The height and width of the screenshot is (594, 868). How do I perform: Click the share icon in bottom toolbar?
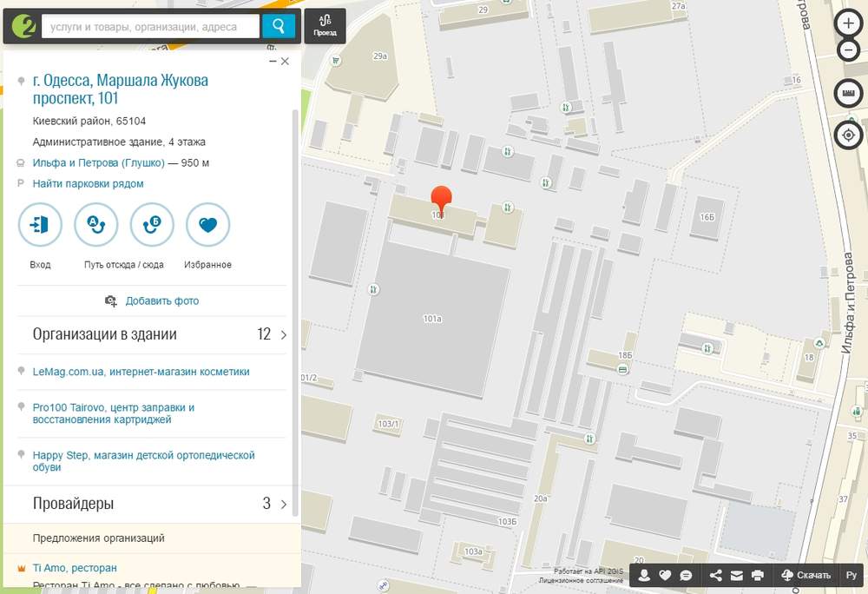click(716, 575)
